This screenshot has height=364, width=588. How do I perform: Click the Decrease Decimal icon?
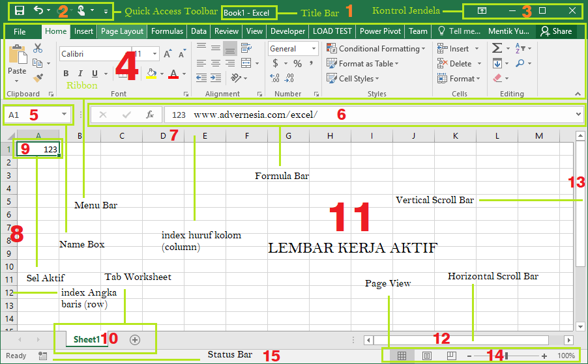tap(289, 78)
